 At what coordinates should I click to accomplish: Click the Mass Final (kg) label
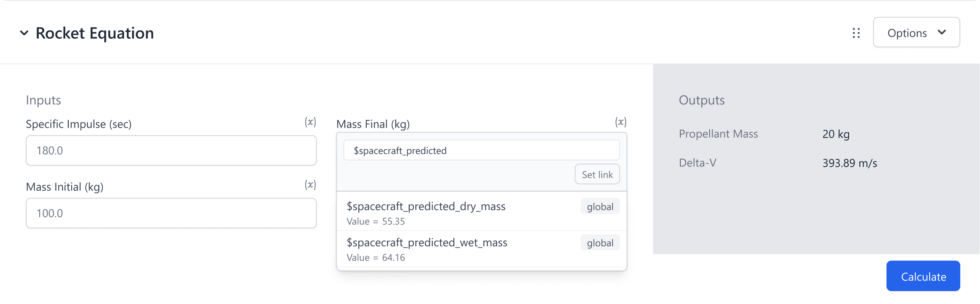pos(373,124)
